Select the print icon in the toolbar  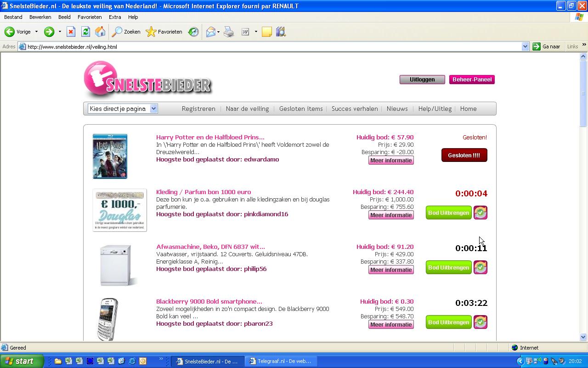229,32
